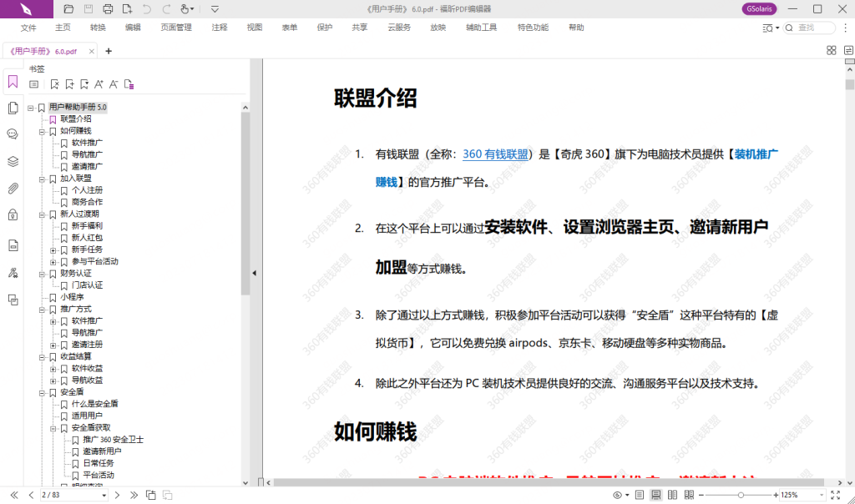
Task: Click the 360 有钱联盟 hyperlink
Action: [x=495, y=154]
